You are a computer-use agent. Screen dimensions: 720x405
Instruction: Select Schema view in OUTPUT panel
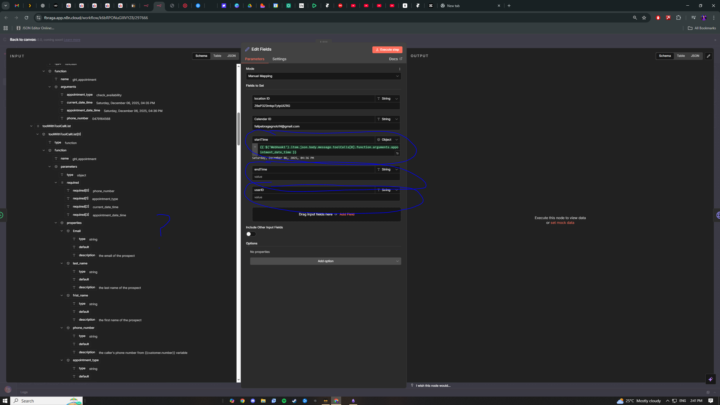tap(665, 56)
